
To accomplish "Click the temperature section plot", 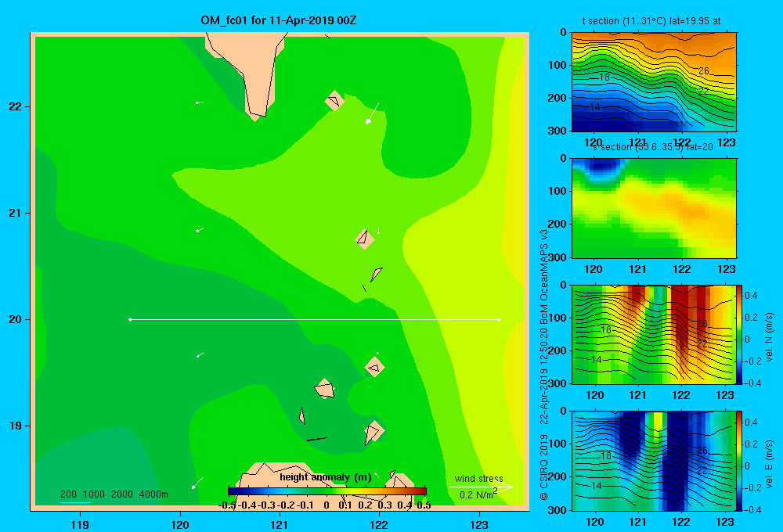I will 654,82.
